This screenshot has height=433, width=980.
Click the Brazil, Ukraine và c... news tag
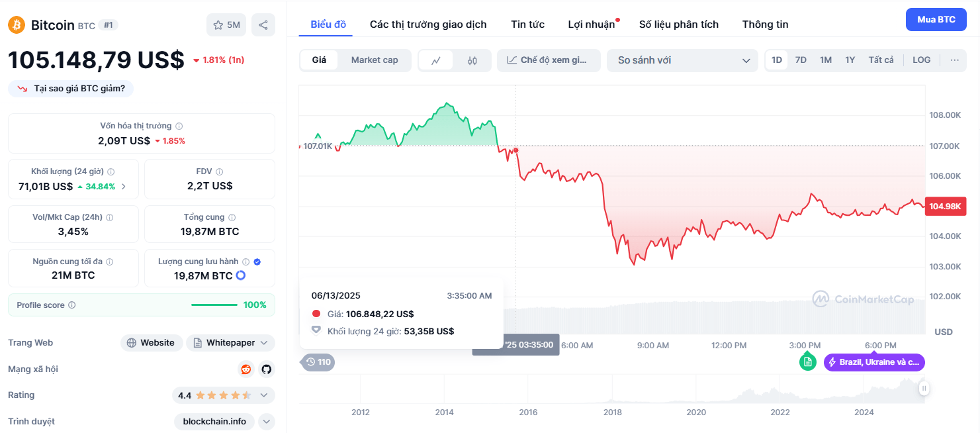pos(874,362)
